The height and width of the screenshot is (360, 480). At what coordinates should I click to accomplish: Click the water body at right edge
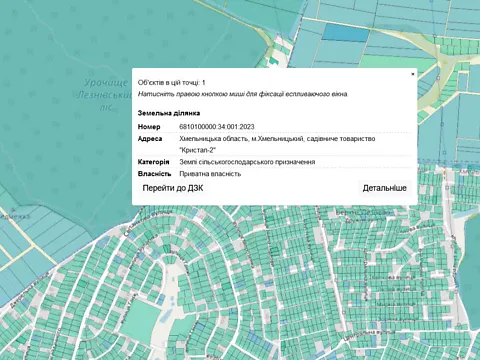coord(472,267)
